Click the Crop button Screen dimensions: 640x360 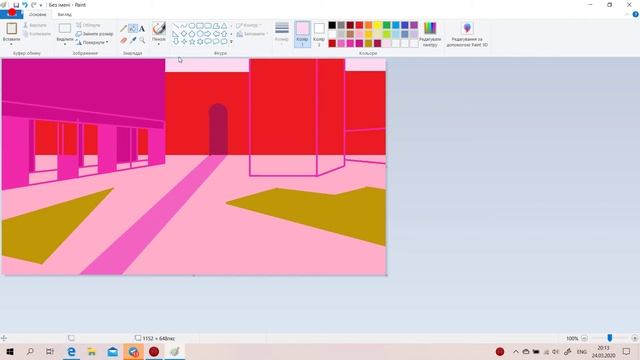[88, 25]
